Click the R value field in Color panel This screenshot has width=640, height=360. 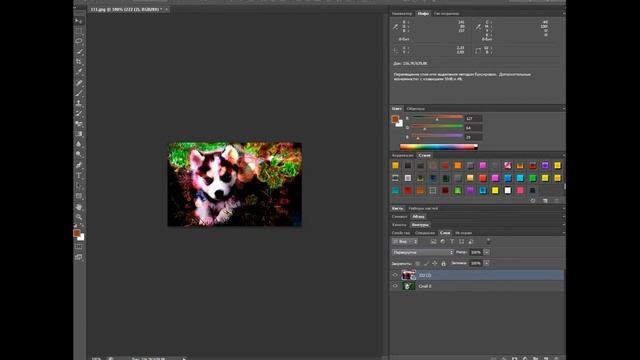tap(473, 118)
